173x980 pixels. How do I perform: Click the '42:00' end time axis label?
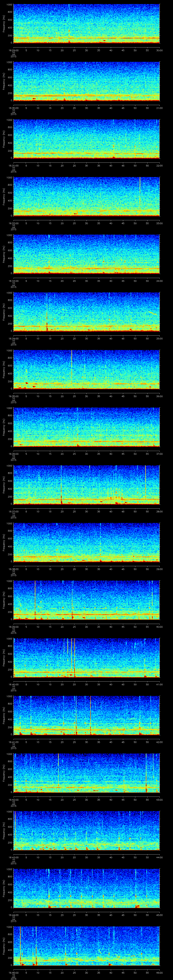tap(159, 742)
